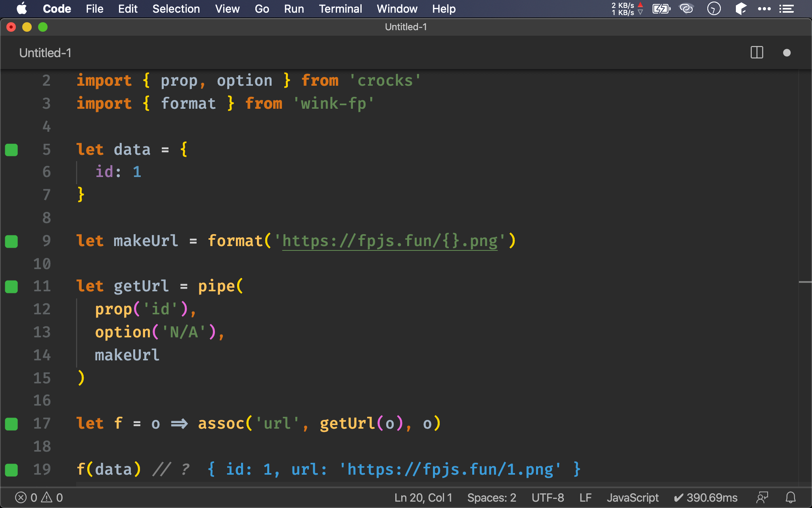
Task: Click the errors count icon in status bar
Action: 26,497
